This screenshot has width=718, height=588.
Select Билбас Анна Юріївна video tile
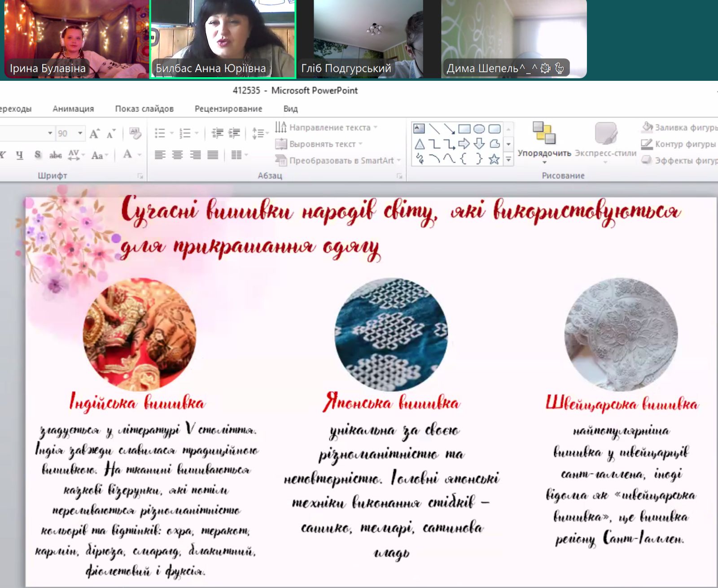(x=223, y=39)
